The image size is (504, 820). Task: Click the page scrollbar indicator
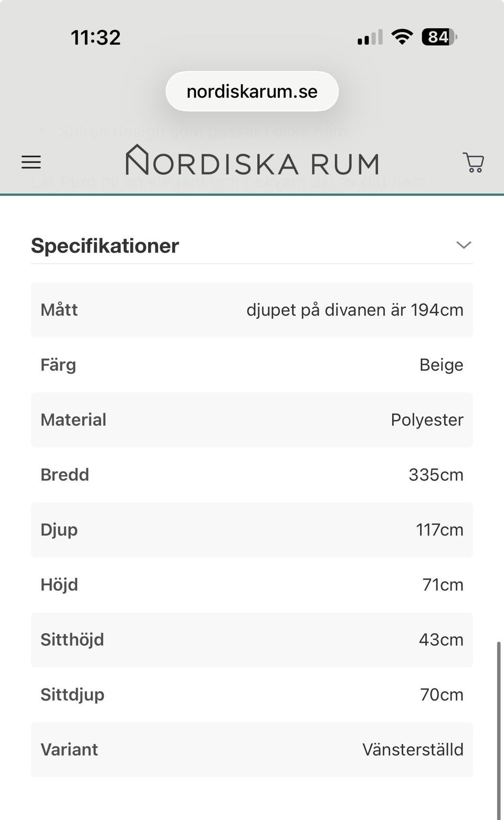tap(498, 730)
